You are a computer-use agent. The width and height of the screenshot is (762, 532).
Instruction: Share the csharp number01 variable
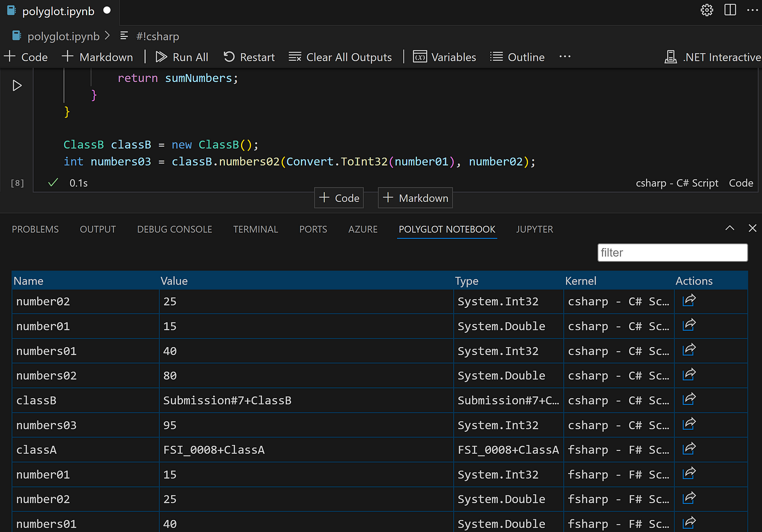[x=689, y=325]
